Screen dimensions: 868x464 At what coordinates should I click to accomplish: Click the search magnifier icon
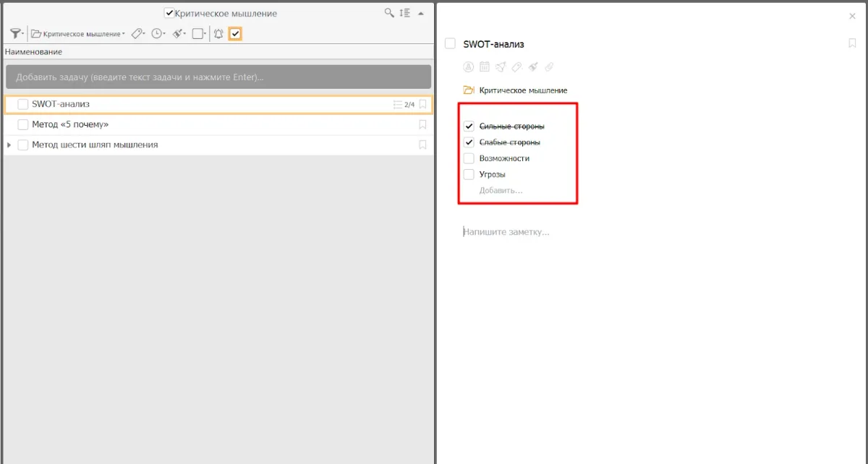[389, 13]
